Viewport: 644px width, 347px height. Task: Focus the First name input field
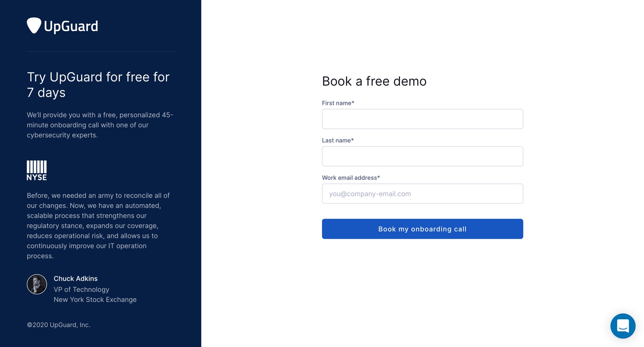coord(423,119)
